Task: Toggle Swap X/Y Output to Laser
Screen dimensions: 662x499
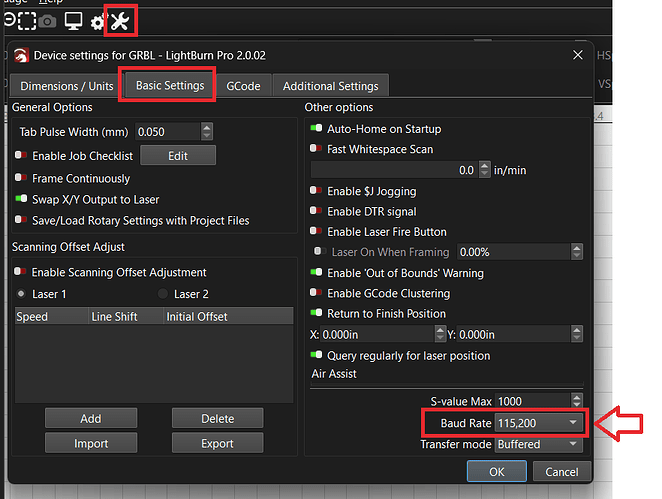Action: (21, 198)
